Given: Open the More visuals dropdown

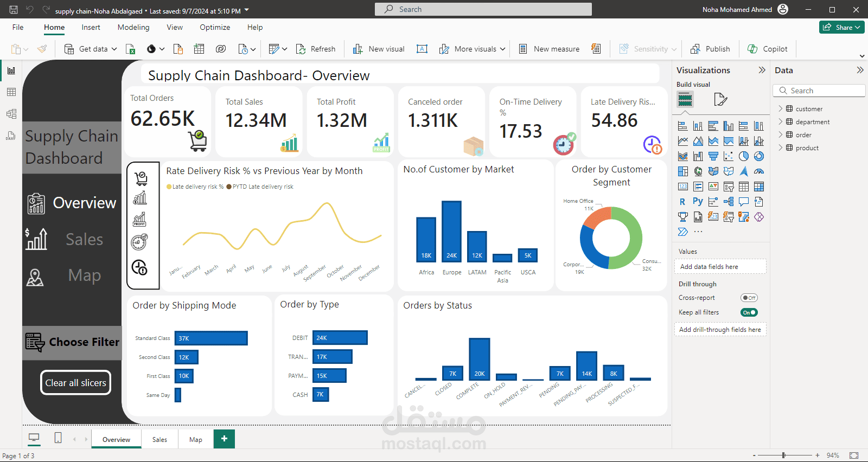Looking at the screenshot, I should tap(472, 49).
